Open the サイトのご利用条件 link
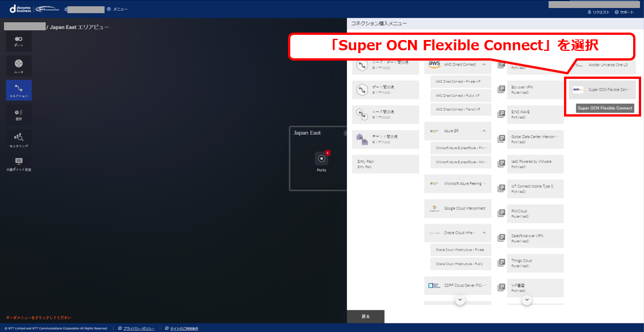644x332 pixels. pos(184,329)
